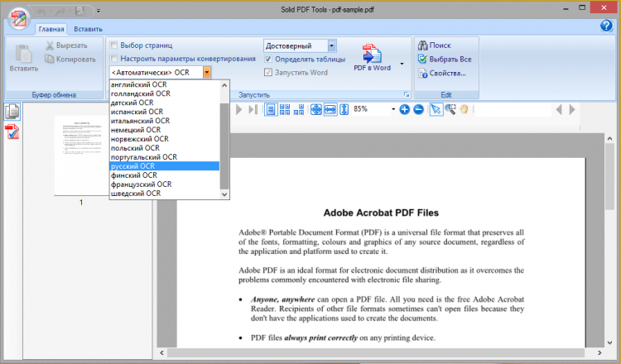Select норвежский OCR from the list
This screenshot has height=364, width=621.
click(165, 139)
